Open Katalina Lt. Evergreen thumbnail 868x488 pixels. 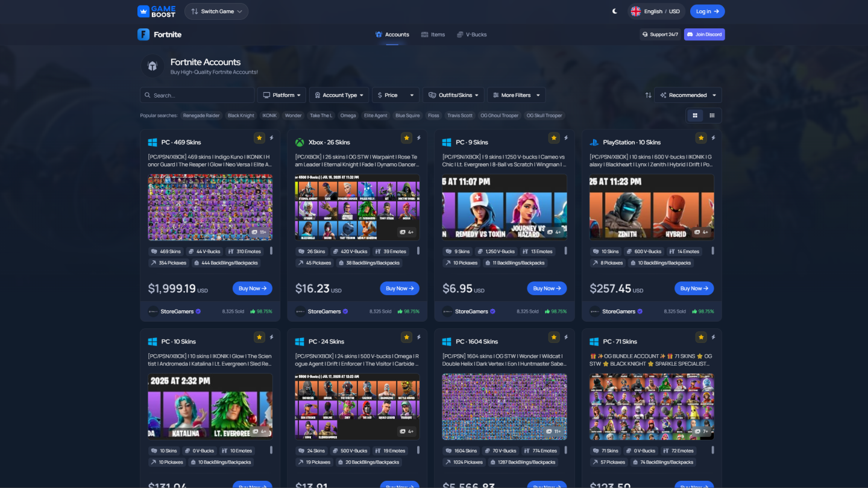pyautogui.click(x=210, y=407)
